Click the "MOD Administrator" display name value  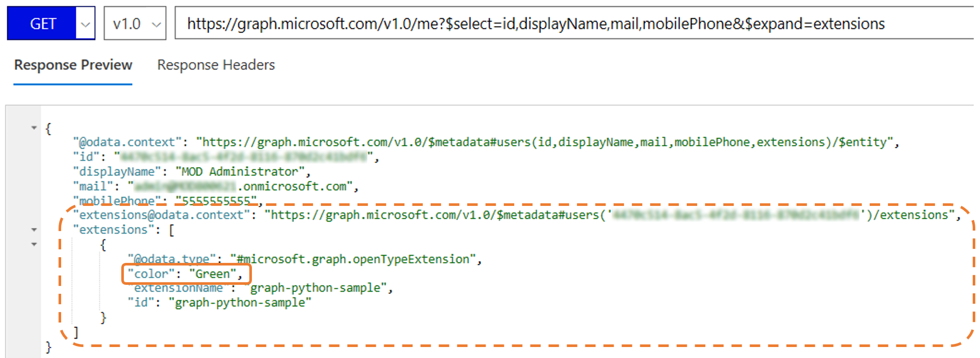(x=239, y=171)
